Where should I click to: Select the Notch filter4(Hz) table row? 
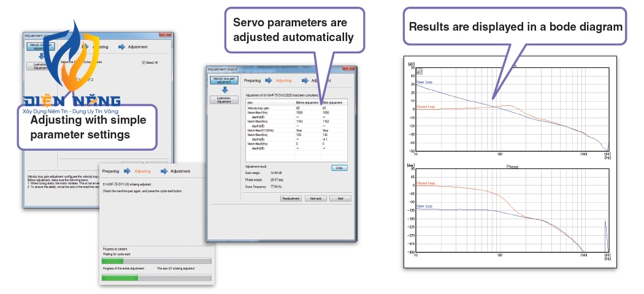296,135
